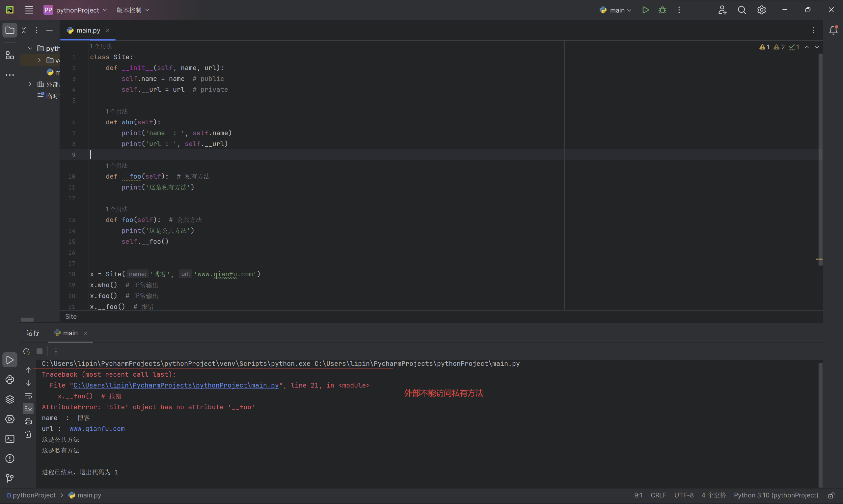Open the 版本控制 dropdown menu

[x=133, y=10]
